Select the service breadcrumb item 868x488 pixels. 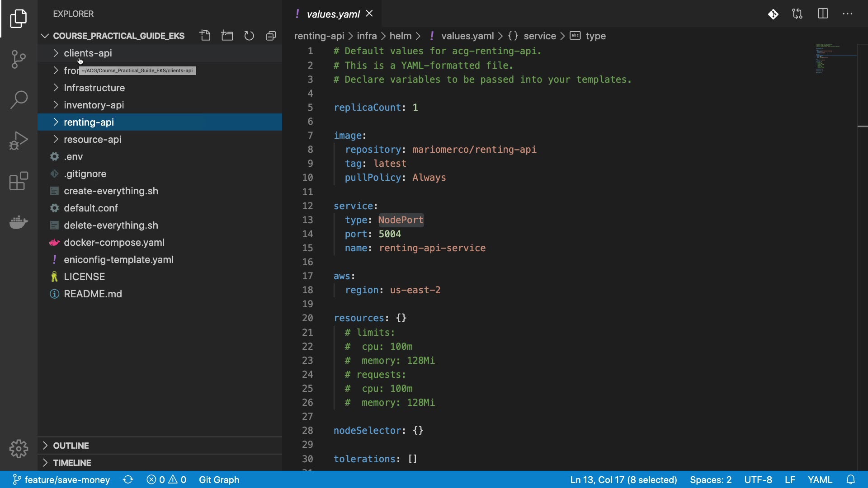pyautogui.click(x=539, y=36)
